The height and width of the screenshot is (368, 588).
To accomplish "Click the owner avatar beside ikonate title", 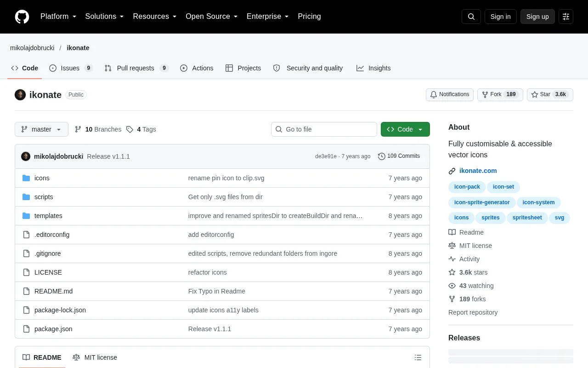I will point(20,95).
